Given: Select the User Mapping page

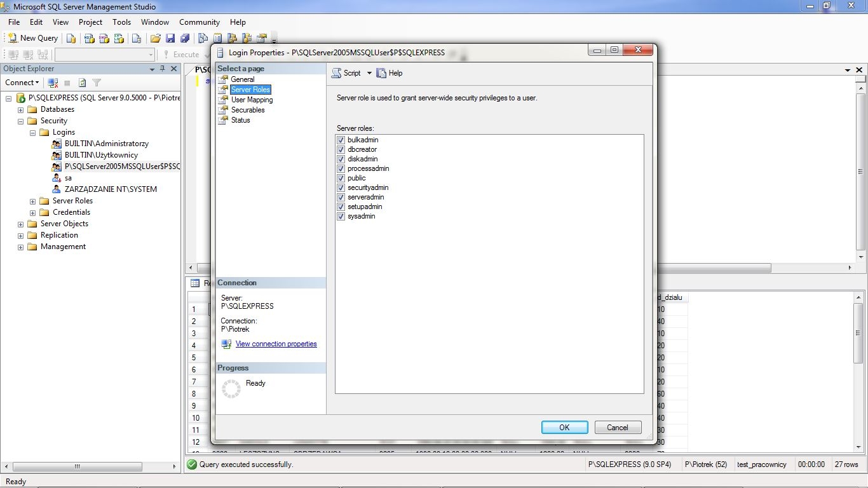Looking at the screenshot, I should pos(252,100).
